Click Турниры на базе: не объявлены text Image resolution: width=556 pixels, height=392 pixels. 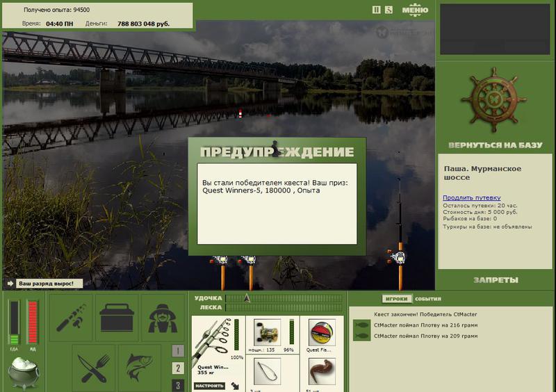(487, 227)
